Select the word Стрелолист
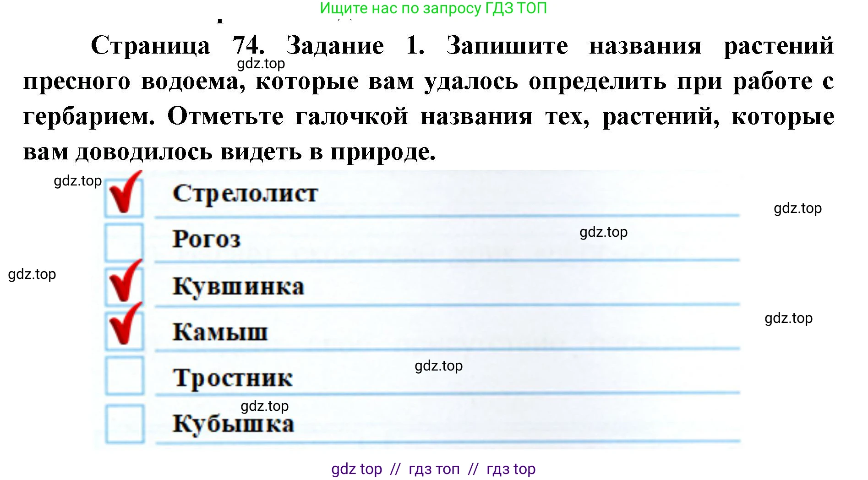Screen dimensions: 868x480 point(245,193)
